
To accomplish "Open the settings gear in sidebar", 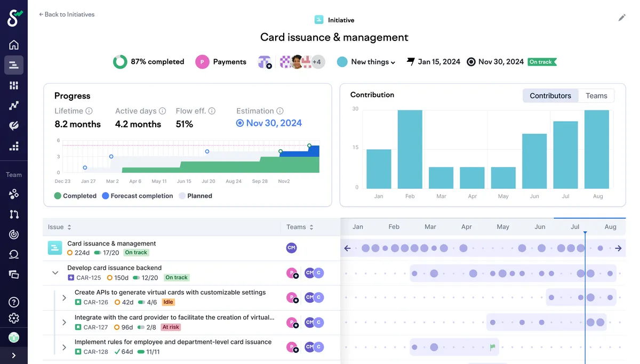I will tap(14, 318).
